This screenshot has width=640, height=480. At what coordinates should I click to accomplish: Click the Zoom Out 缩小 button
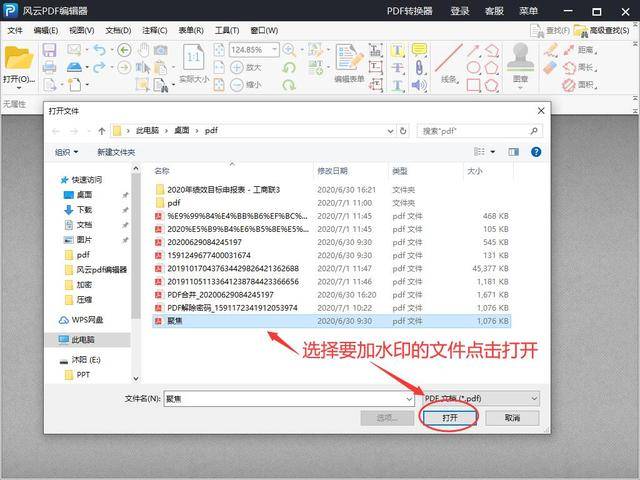pos(245,85)
